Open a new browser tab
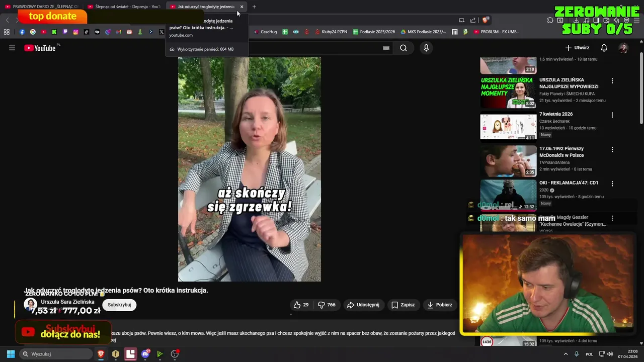The image size is (644, 362). pyautogui.click(x=254, y=7)
